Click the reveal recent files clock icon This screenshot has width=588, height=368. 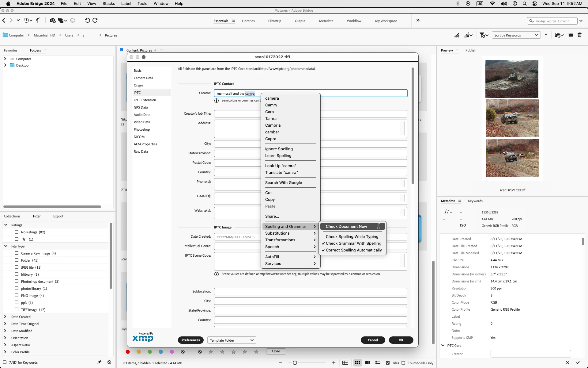[x=26, y=20]
